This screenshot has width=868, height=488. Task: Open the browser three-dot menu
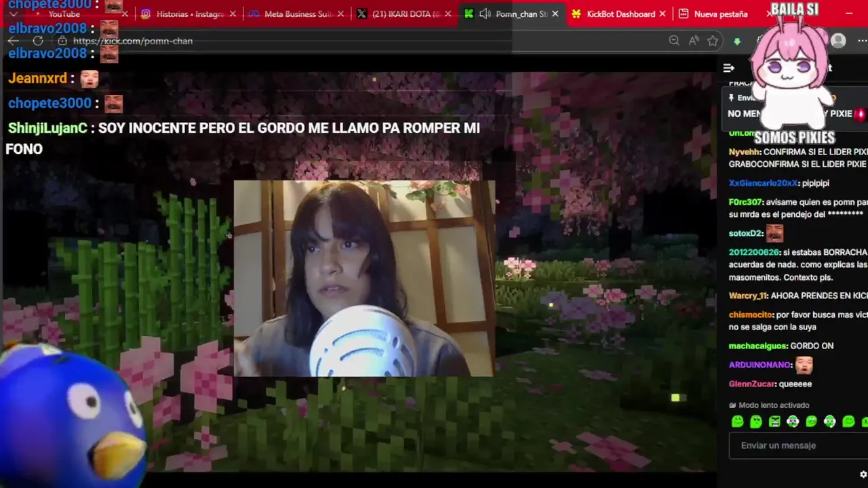pyautogui.click(x=863, y=41)
